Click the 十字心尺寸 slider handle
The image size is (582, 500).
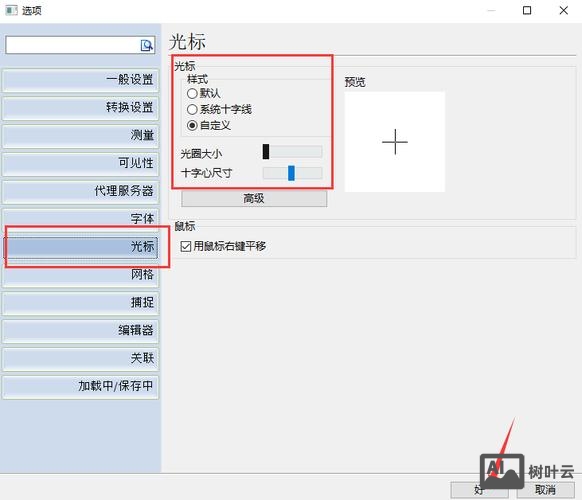click(x=291, y=173)
